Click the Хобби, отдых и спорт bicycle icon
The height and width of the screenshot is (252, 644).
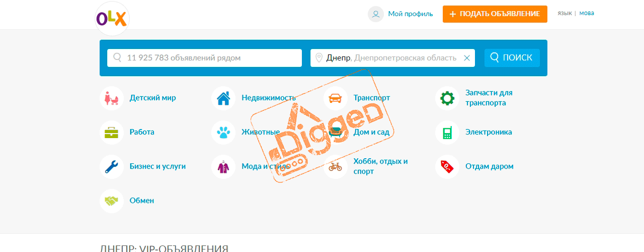[x=336, y=166]
